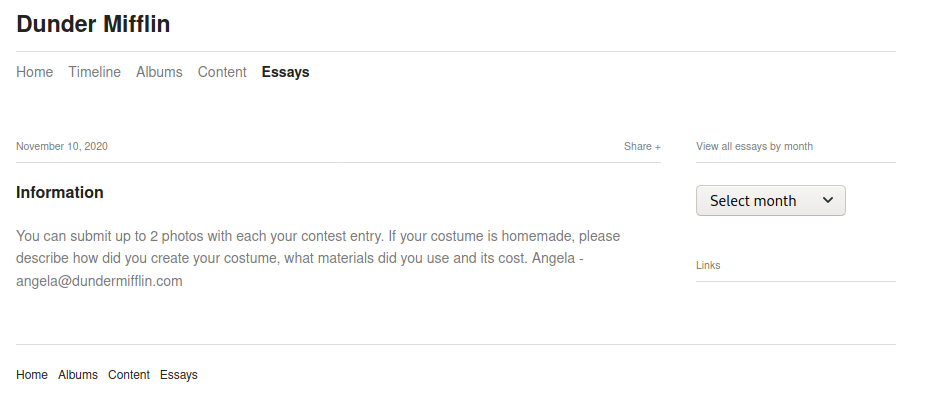Click the November 10, 2020 date link

[62, 146]
